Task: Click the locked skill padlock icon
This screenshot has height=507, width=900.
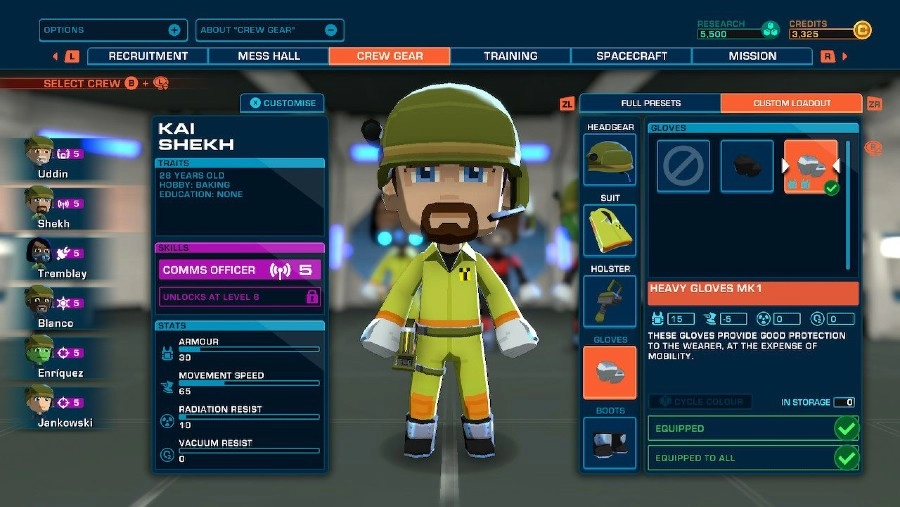Action: [x=312, y=297]
